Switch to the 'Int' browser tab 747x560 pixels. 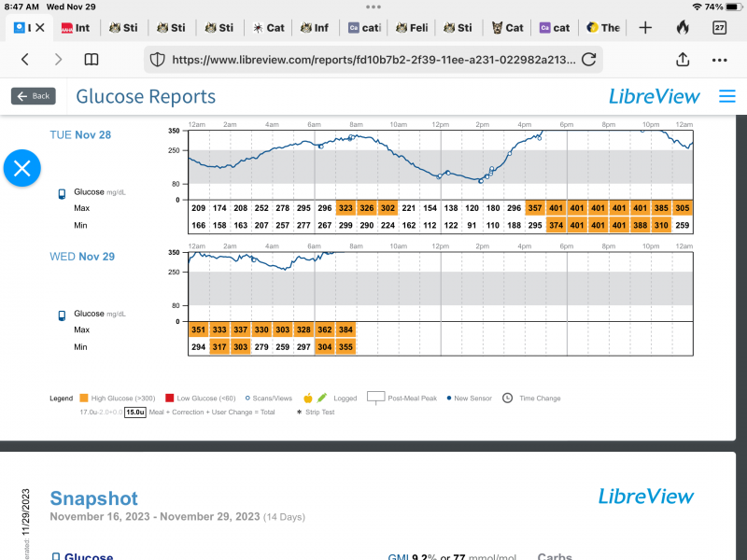[76, 28]
